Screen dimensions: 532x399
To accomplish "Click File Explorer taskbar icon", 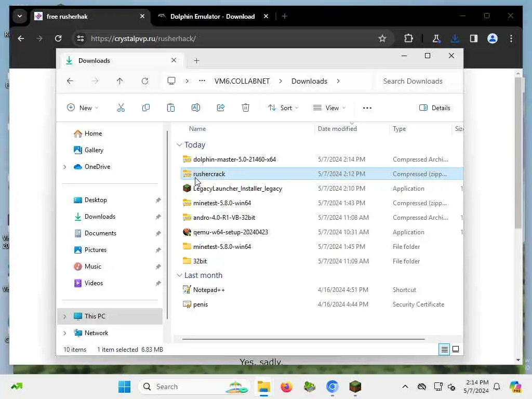I will tap(263, 387).
